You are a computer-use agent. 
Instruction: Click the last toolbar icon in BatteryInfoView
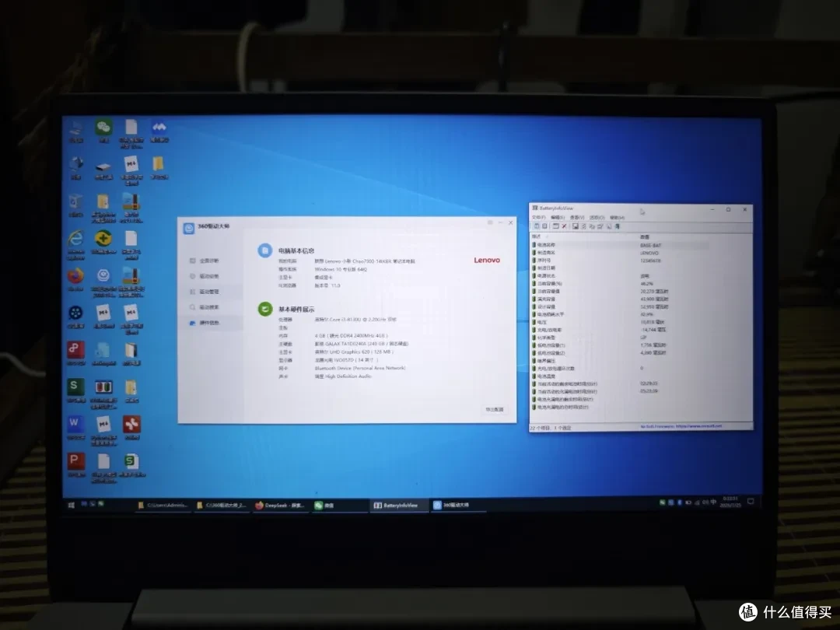[617, 226]
